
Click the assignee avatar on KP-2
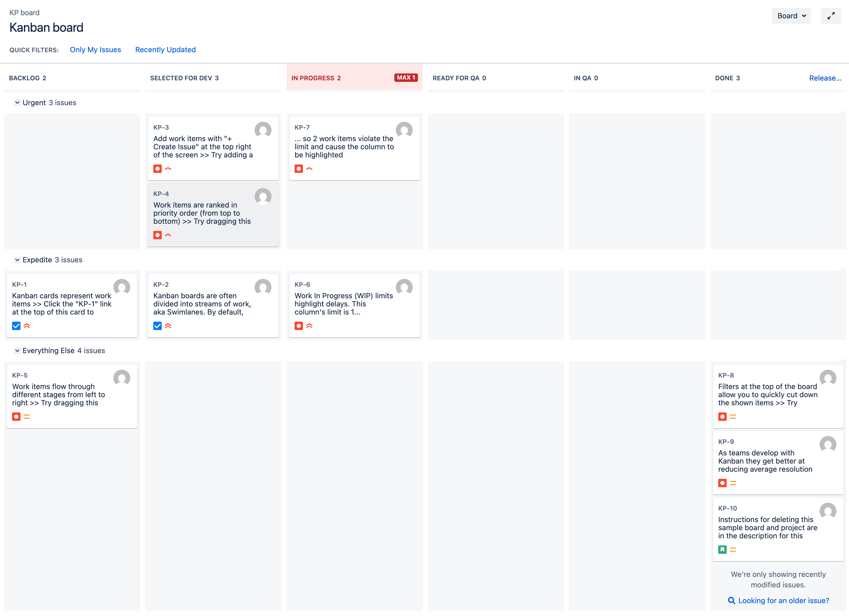[263, 287]
